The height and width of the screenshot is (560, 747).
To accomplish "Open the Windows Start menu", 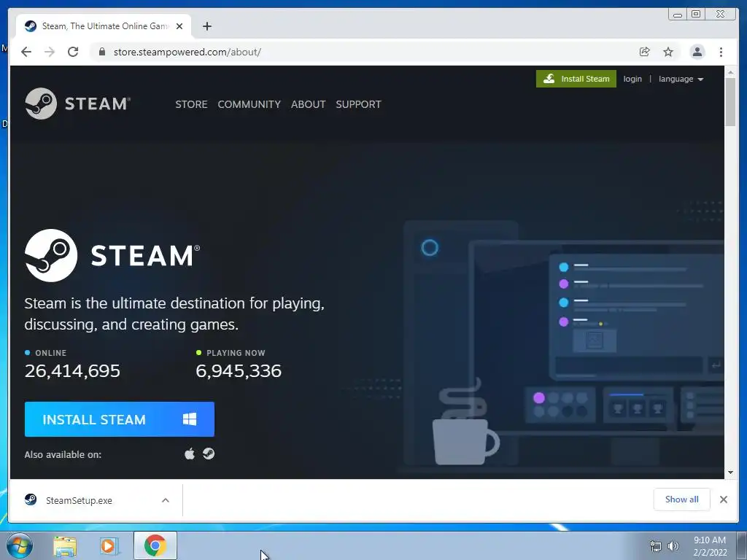I will 19,545.
